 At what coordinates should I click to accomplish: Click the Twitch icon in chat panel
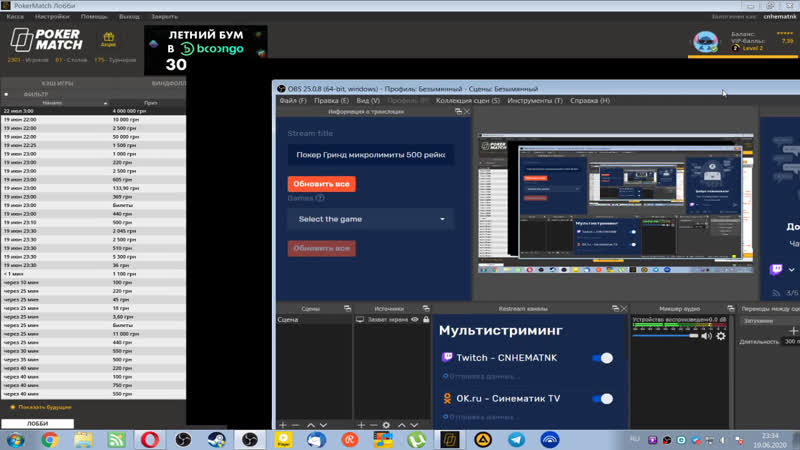click(x=776, y=269)
